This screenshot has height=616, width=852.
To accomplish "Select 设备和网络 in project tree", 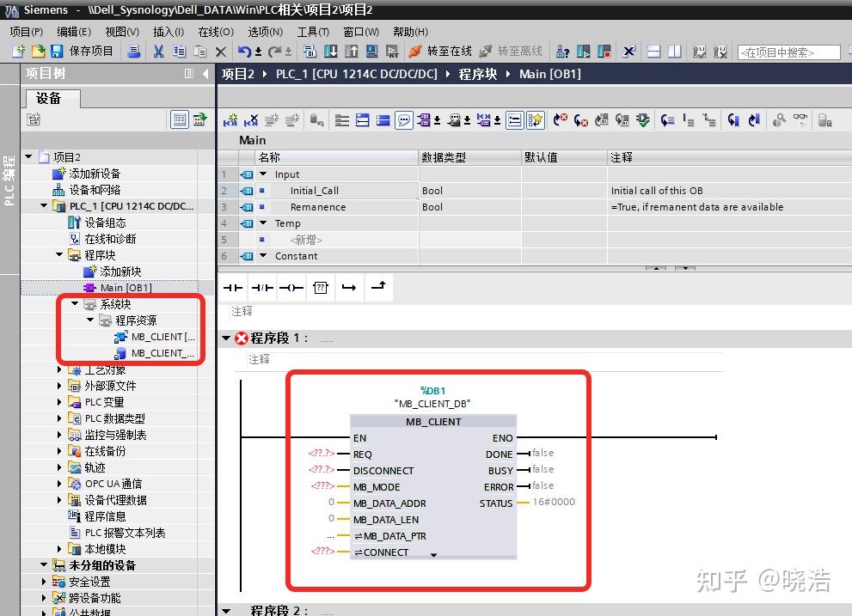I will point(95,190).
